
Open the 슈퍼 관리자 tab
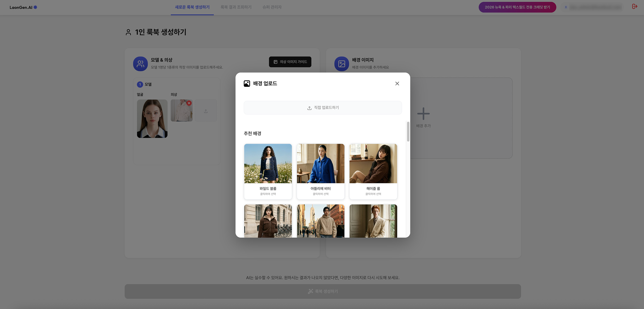(x=272, y=7)
